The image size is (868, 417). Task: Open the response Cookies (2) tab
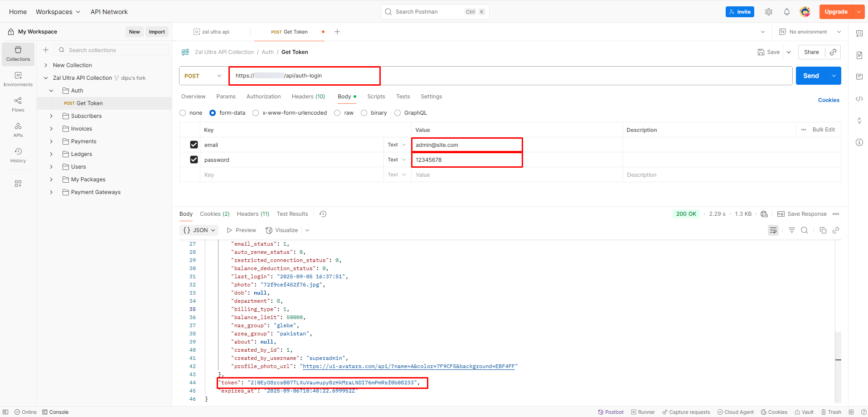tap(215, 214)
